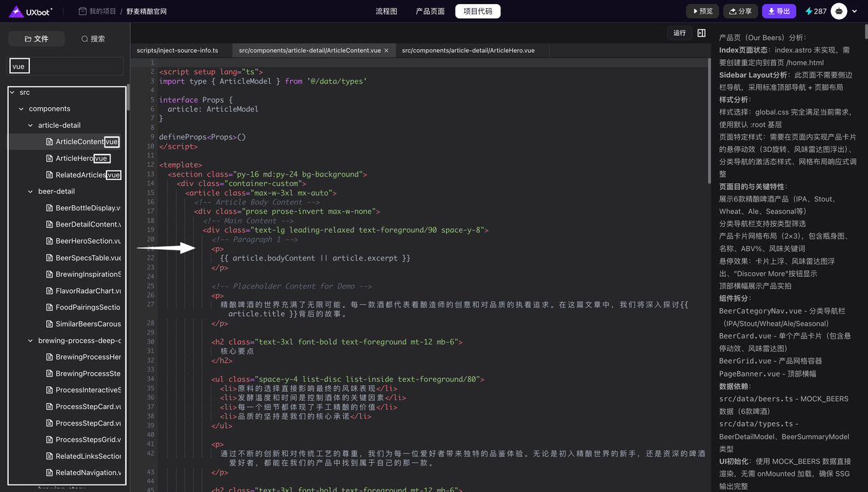Switch to the 搜索 search panel
Image resolution: width=868 pixels, height=492 pixels.
click(93, 39)
